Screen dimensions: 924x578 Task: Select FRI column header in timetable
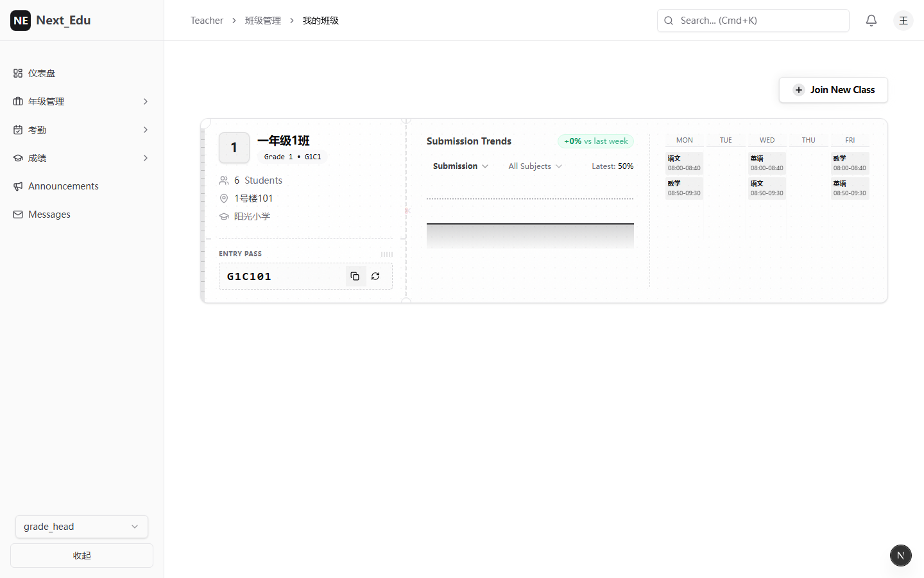(850, 140)
